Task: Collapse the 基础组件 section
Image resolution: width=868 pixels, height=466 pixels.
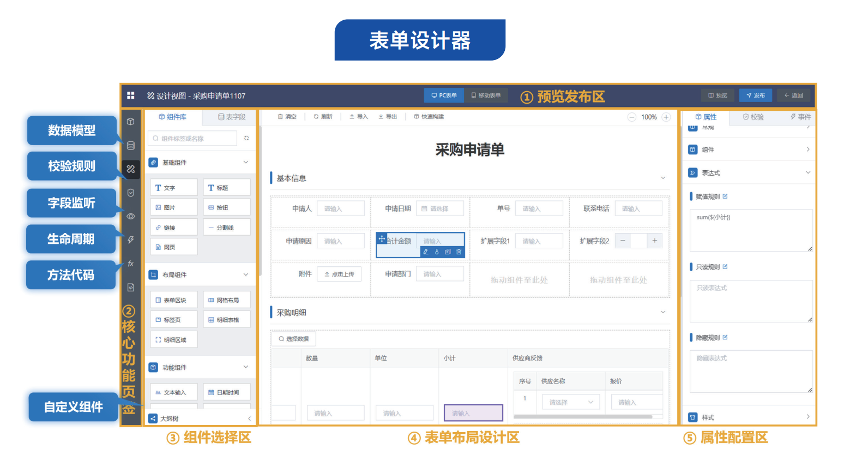Action: tap(246, 163)
